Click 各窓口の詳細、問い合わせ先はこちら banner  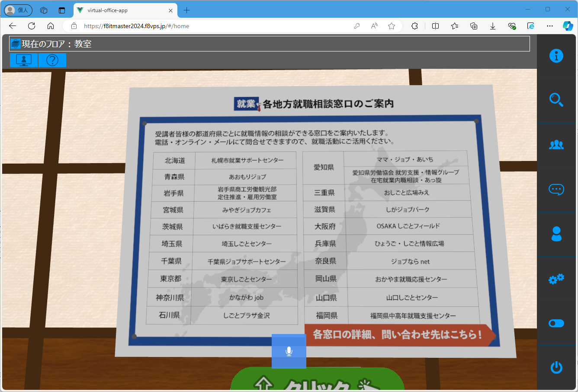[x=400, y=335]
